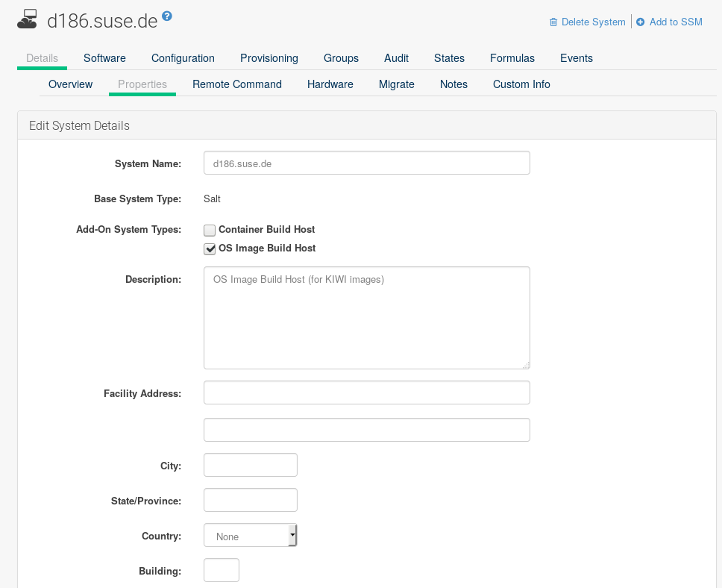The width and height of the screenshot is (722, 588).
Task: Uncheck the OS Image Build Host checkbox
Action: (x=210, y=248)
